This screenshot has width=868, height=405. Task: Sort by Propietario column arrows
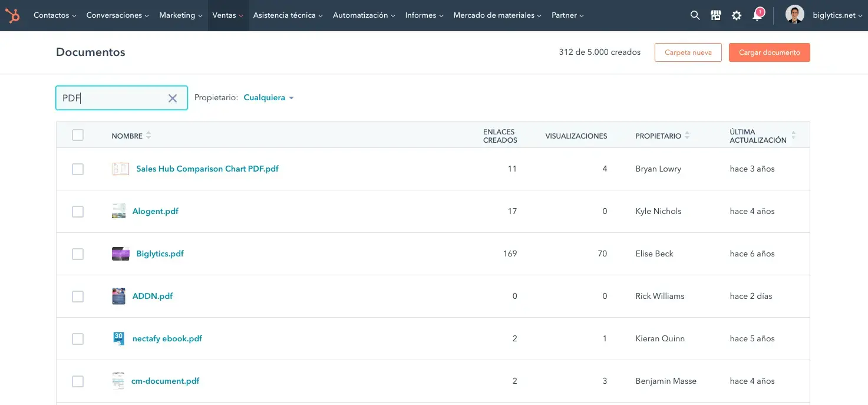687,136
